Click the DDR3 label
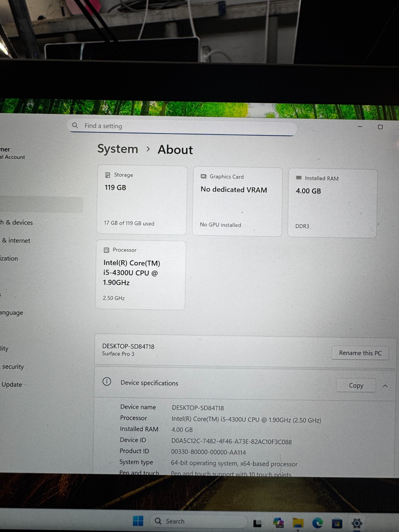The image size is (399, 532). 302,226
